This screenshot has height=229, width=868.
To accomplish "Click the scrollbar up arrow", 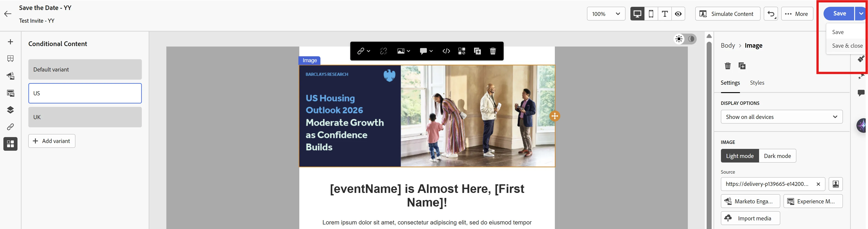I will coord(709,36).
